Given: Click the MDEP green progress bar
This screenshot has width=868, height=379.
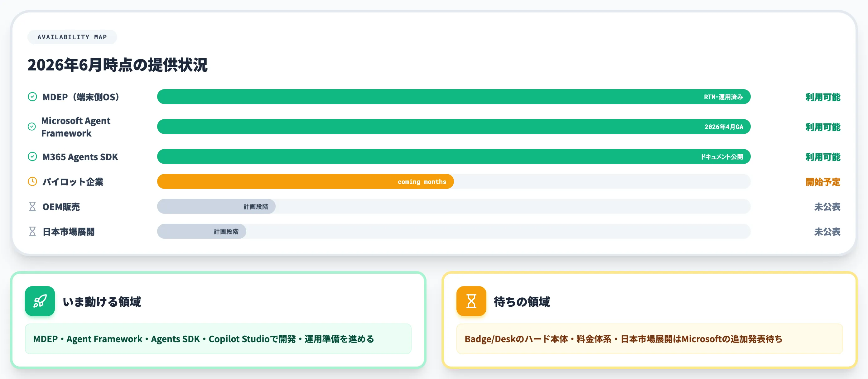Looking at the screenshot, I should [454, 97].
